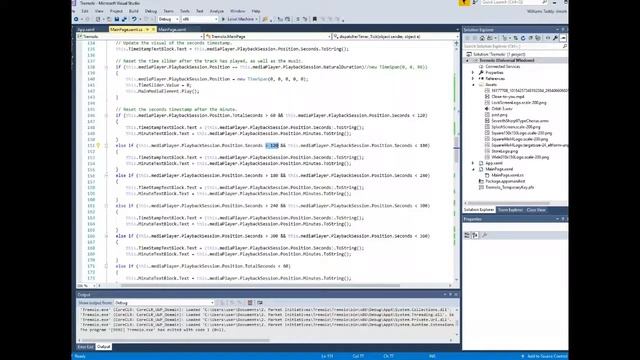Click the wrench Properties icon in Solution Explorer
This screenshot has width=640, height=360.
(556, 38)
